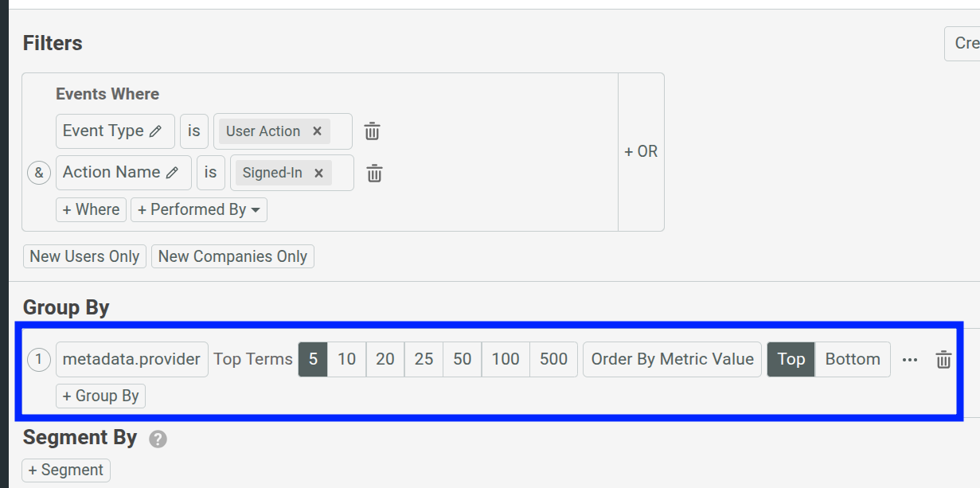This screenshot has width=980, height=488.
Task: Select Bottom ordering for grouped results
Action: [x=853, y=359]
